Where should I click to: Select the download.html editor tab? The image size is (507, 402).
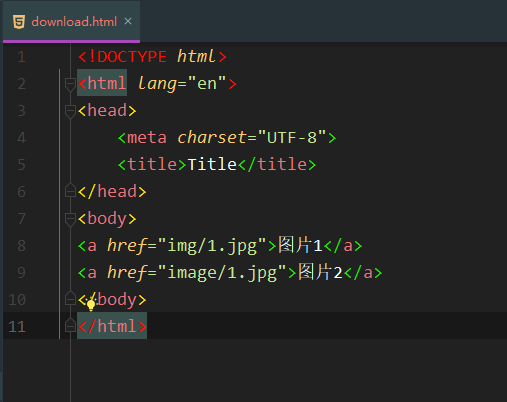[71, 22]
